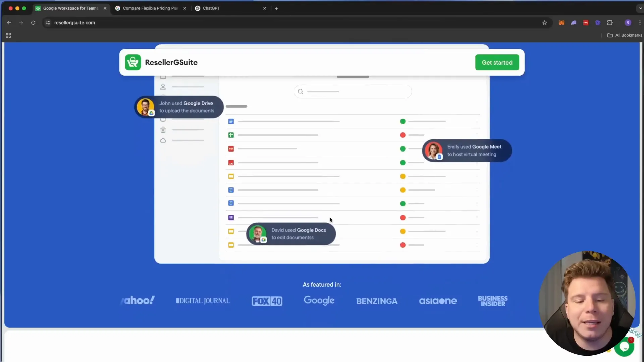Reload the page with the refresh icon
The image size is (644, 362).
click(33, 23)
